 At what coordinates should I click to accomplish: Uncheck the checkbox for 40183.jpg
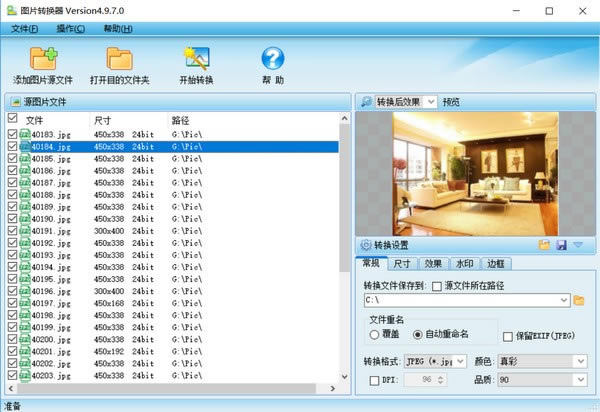[12, 134]
